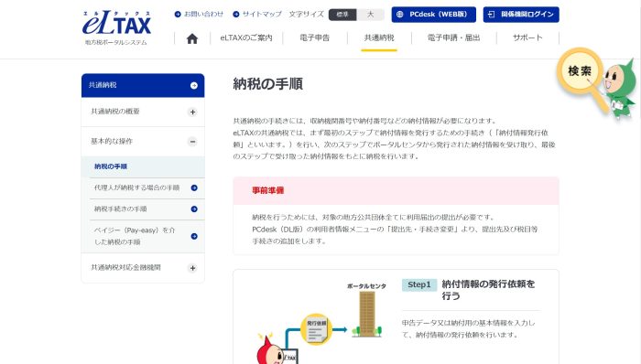Open お問い合わせ contact link

pyautogui.click(x=199, y=14)
